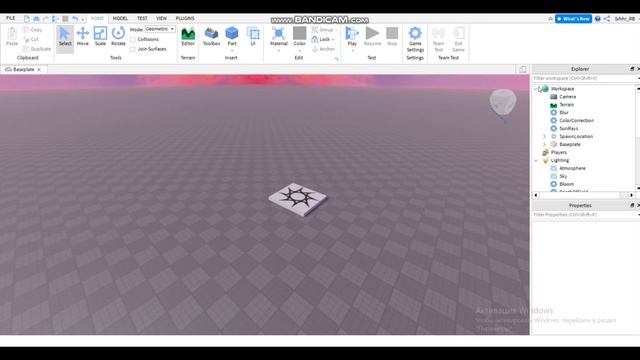This screenshot has height=360, width=640.
Task: Click the Paste clipboard icon
Action: point(12,36)
